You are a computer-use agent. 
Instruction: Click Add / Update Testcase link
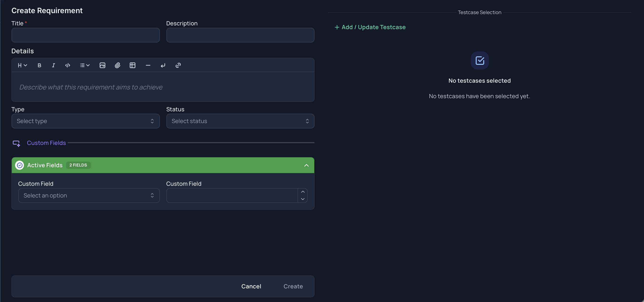coord(370,27)
